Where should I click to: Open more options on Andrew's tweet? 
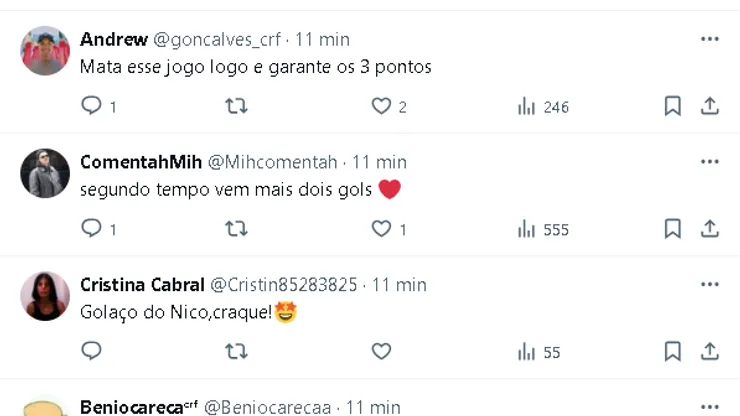tap(710, 39)
